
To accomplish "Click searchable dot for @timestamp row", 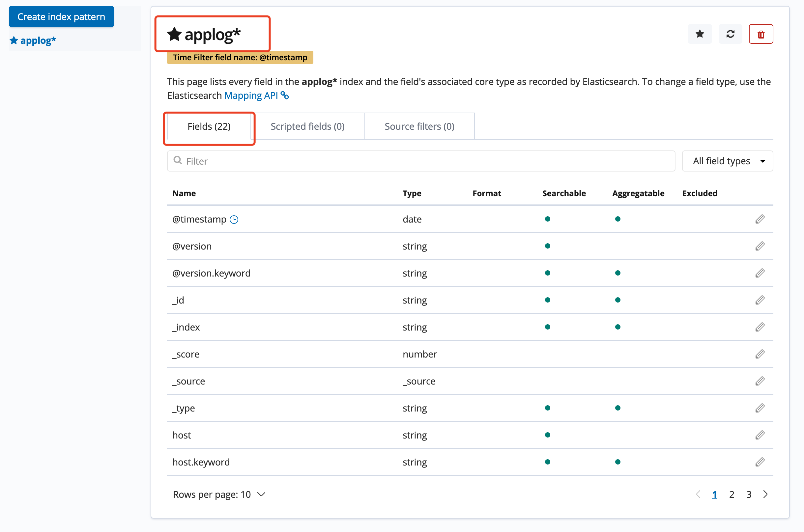I will click(x=547, y=219).
